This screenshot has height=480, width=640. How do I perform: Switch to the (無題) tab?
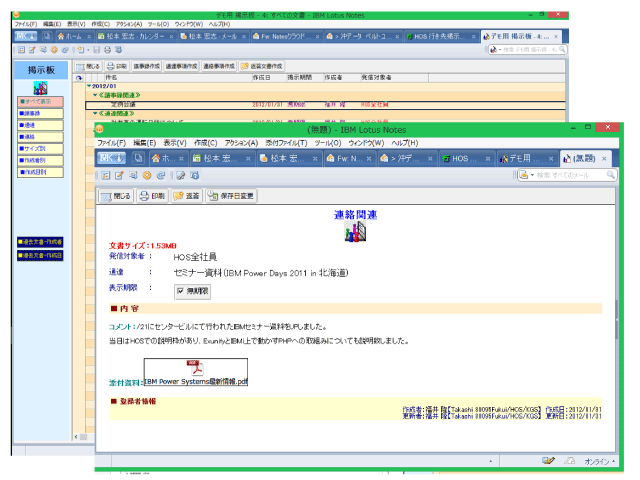click(x=584, y=158)
